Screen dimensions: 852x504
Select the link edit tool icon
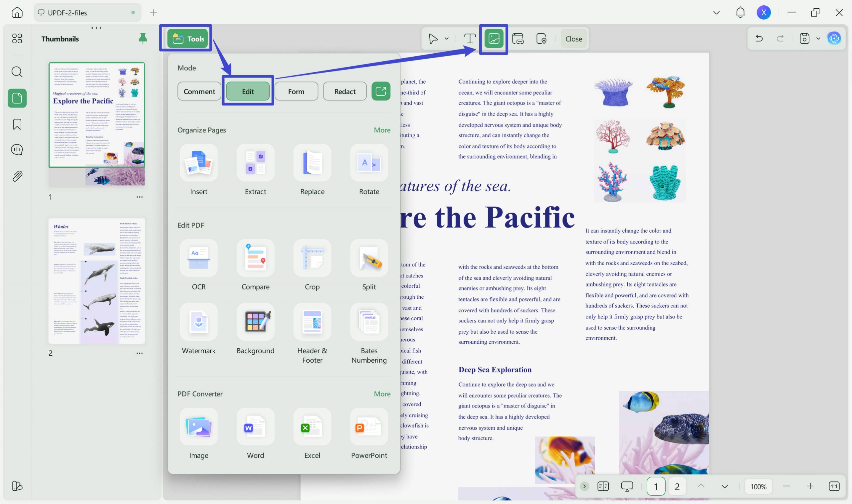(518, 39)
